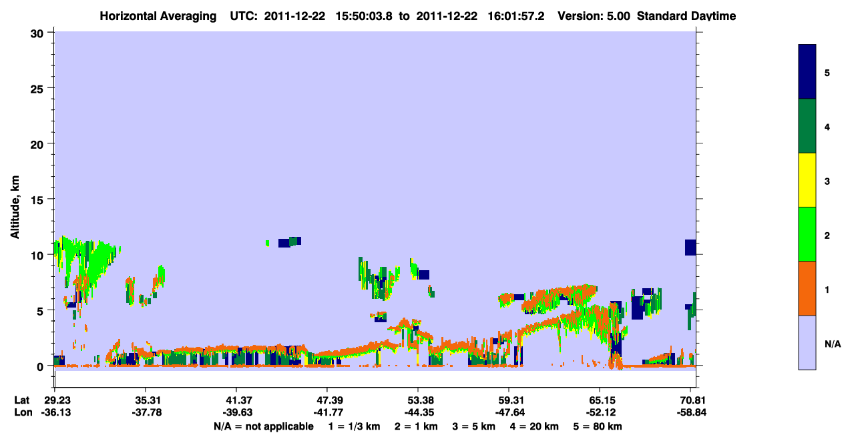
Task: Click the longitude value -58.84
Action: point(690,412)
